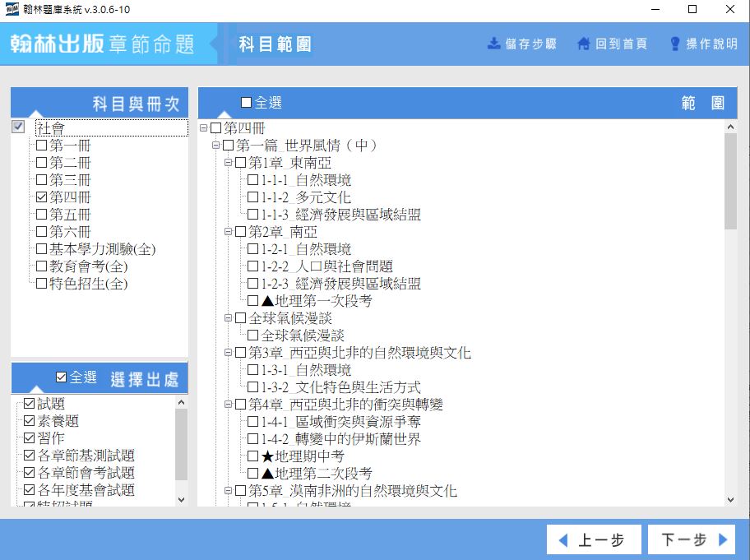Collapse 第一篇_世界風情(中) node
The height and width of the screenshot is (560, 750).
pos(215,145)
